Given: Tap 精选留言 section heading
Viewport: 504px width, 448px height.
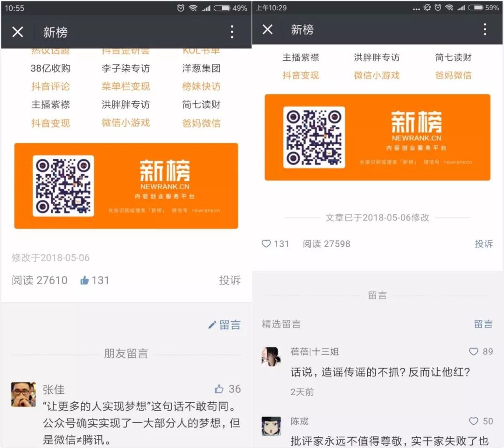Looking at the screenshot, I should pos(281,324).
